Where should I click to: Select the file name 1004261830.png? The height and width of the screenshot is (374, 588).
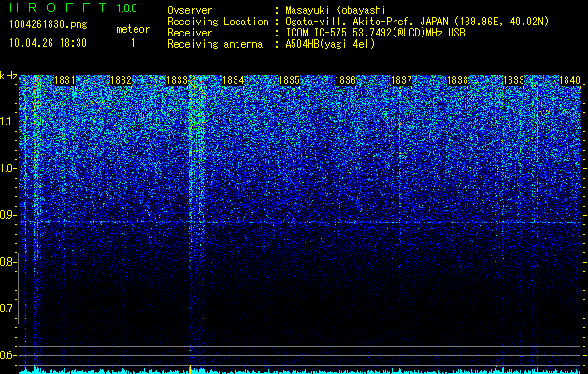click(x=49, y=25)
